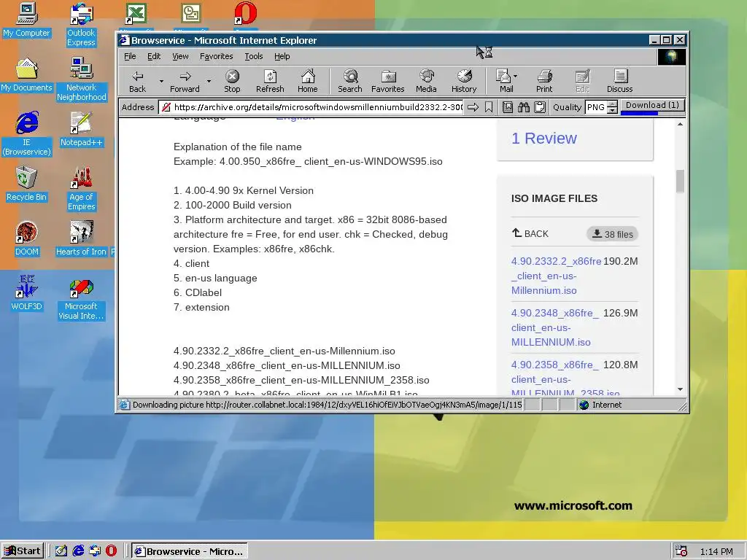Show browsing History panel
Viewport: 747px width, 560px height.
(464, 81)
